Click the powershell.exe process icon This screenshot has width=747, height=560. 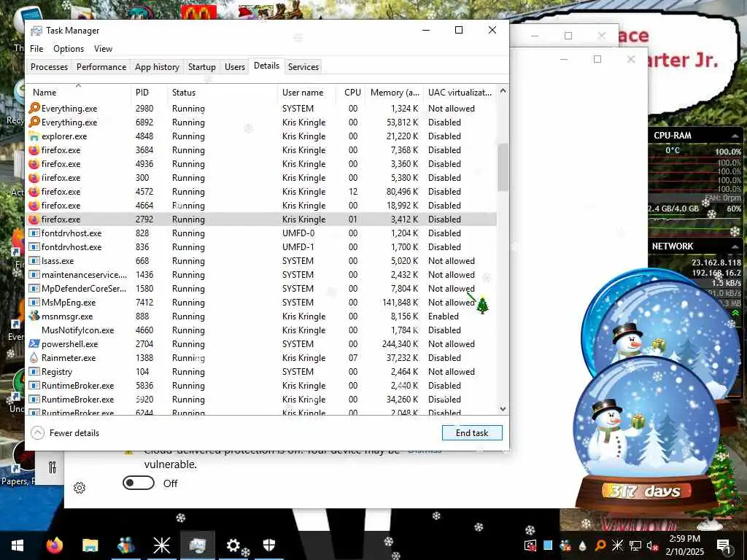[x=34, y=344]
